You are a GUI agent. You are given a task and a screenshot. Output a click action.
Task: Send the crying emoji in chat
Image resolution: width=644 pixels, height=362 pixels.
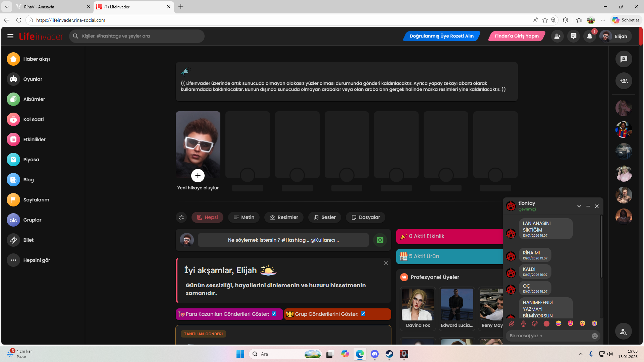(x=594, y=323)
